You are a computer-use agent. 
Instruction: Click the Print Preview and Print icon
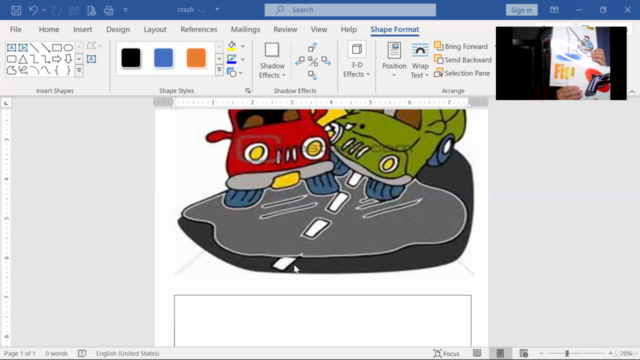tap(91, 10)
